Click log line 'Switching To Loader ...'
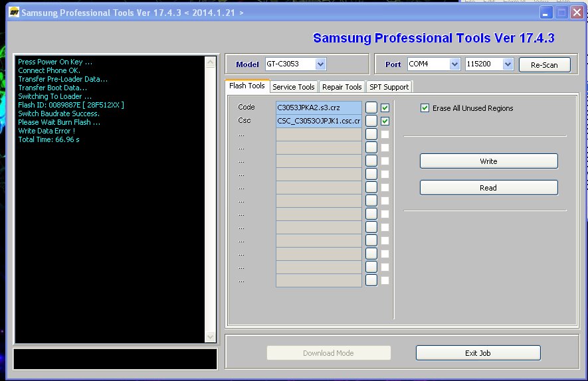588x381 pixels. pos(54,96)
